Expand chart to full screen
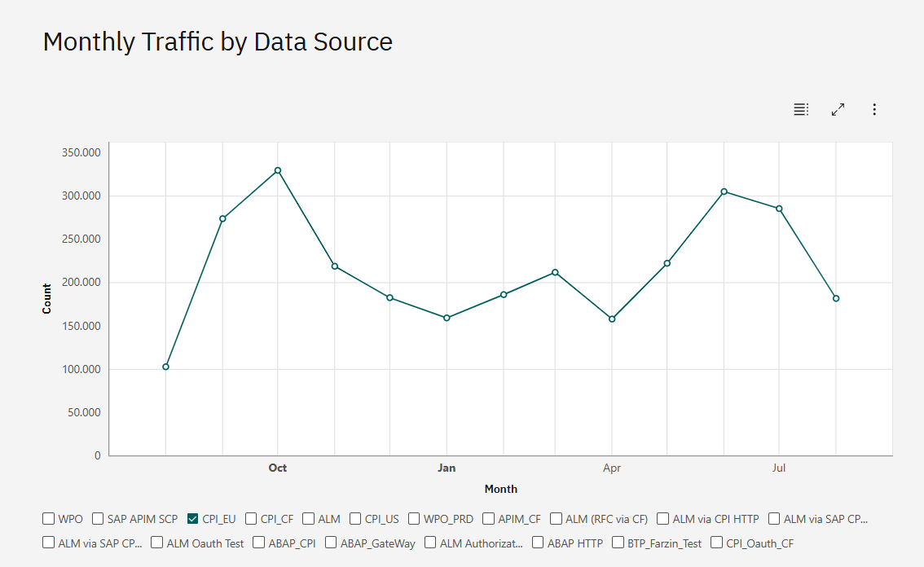The width and height of the screenshot is (924, 567). click(x=838, y=109)
